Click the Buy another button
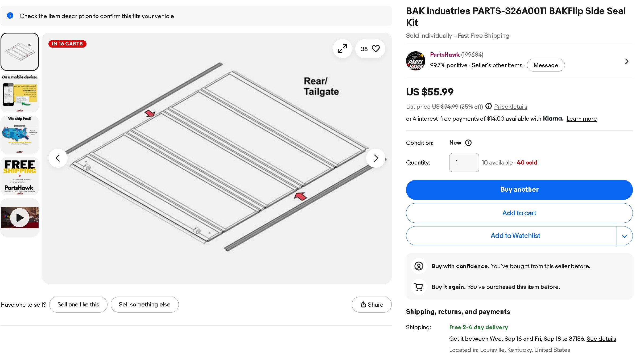The height and width of the screenshot is (354, 644). pyautogui.click(x=519, y=190)
